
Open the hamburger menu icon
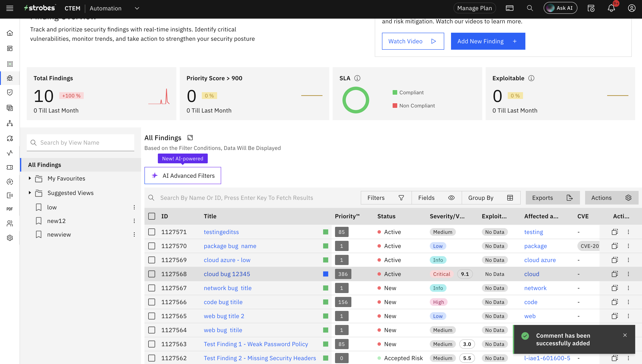10,8
